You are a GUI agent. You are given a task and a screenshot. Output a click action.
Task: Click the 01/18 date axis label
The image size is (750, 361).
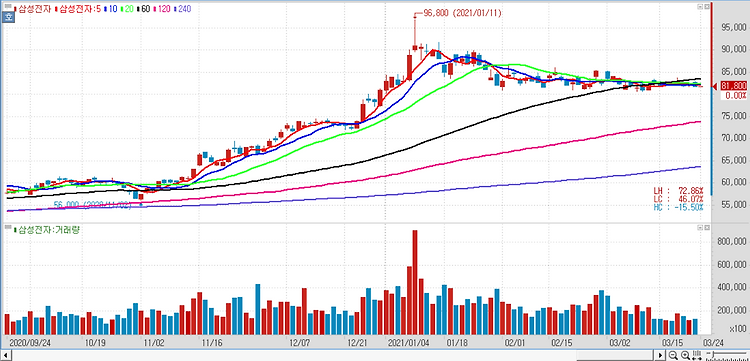click(456, 343)
